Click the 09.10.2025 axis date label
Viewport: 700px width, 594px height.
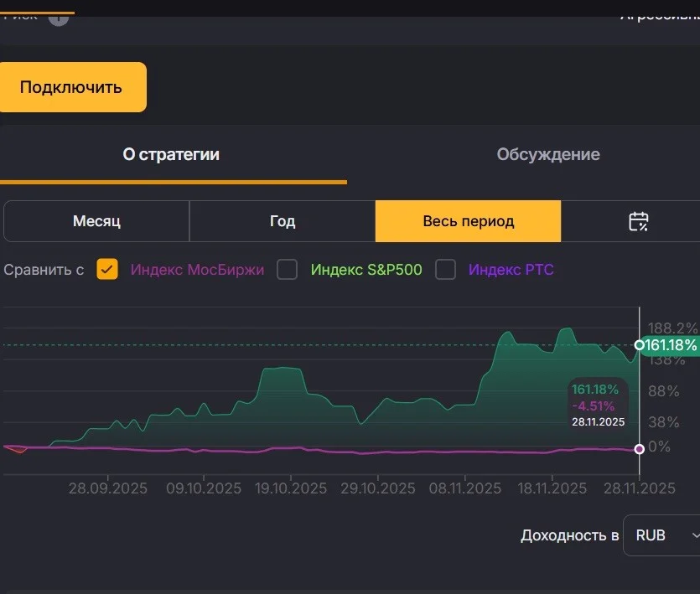pyautogui.click(x=204, y=488)
